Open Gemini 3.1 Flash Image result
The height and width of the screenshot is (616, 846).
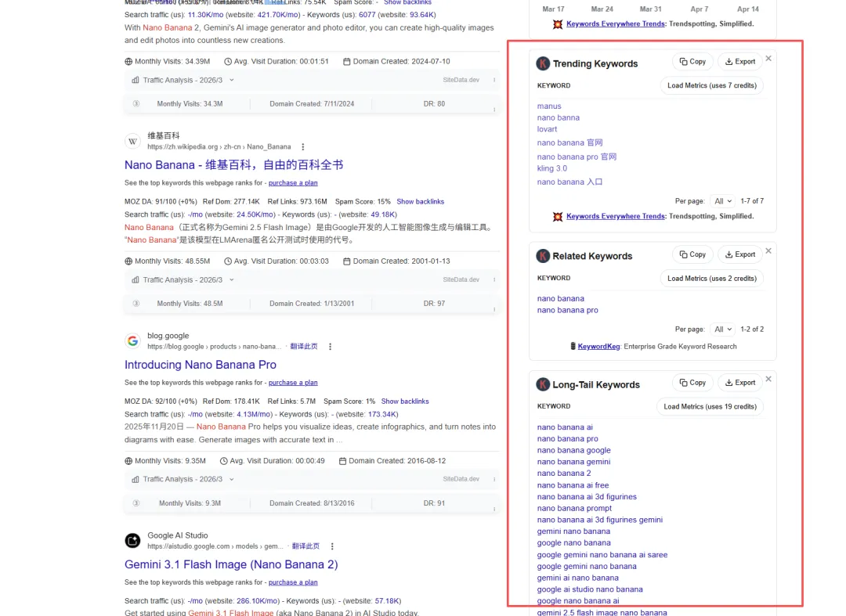pyautogui.click(x=231, y=564)
